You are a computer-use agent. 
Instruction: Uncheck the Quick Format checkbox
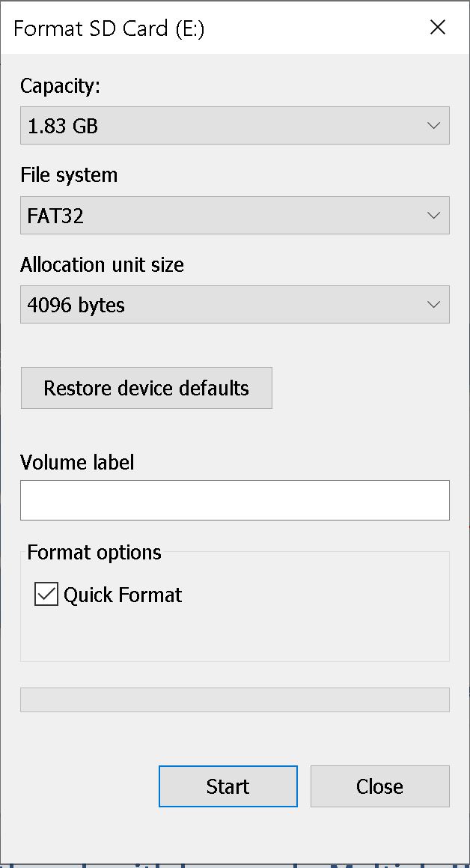tap(46, 595)
